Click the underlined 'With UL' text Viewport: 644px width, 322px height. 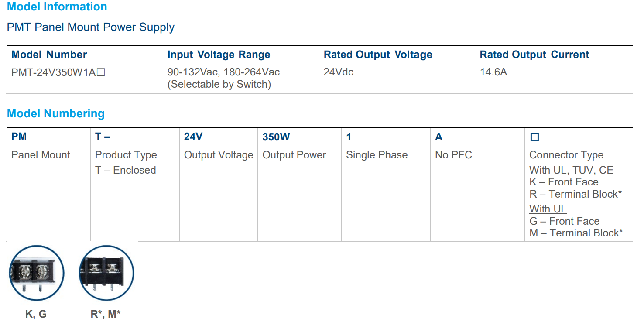pos(548,209)
